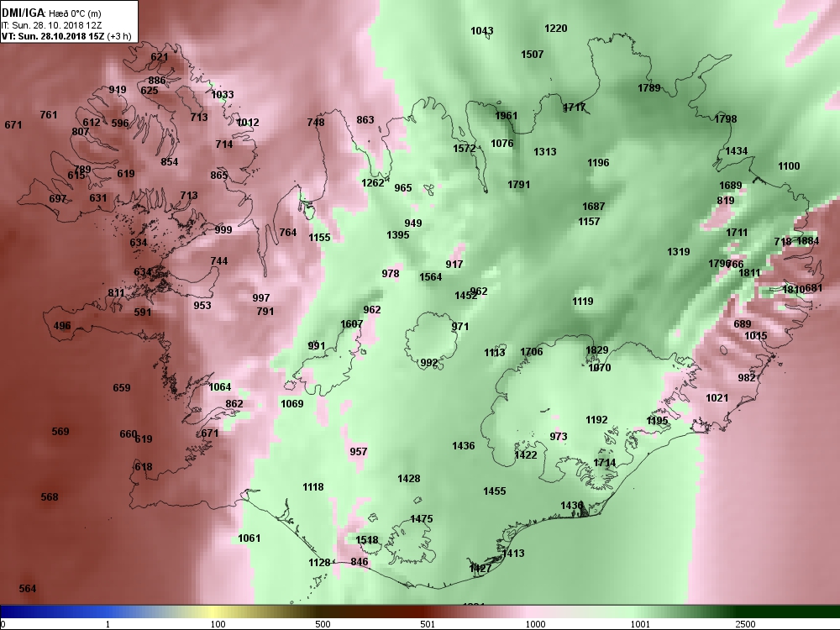Click the 854 height value
Image resolution: width=840 pixels, height=630 pixels.
point(170,162)
